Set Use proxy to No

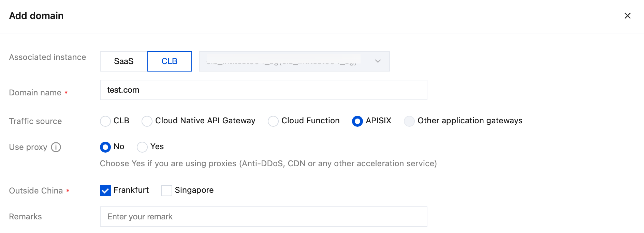[x=105, y=147]
